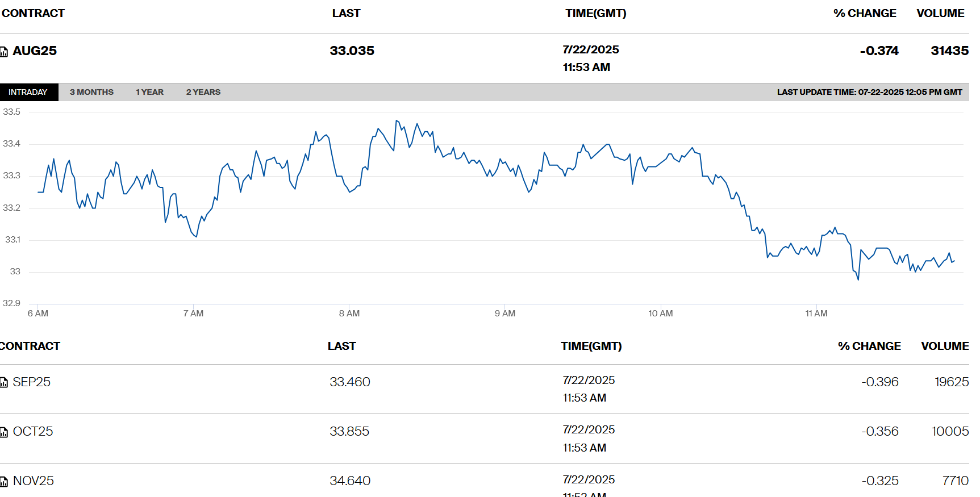Click the chart icon beside OCT25
This screenshot has height=497, width=980.
pos(3,432)
